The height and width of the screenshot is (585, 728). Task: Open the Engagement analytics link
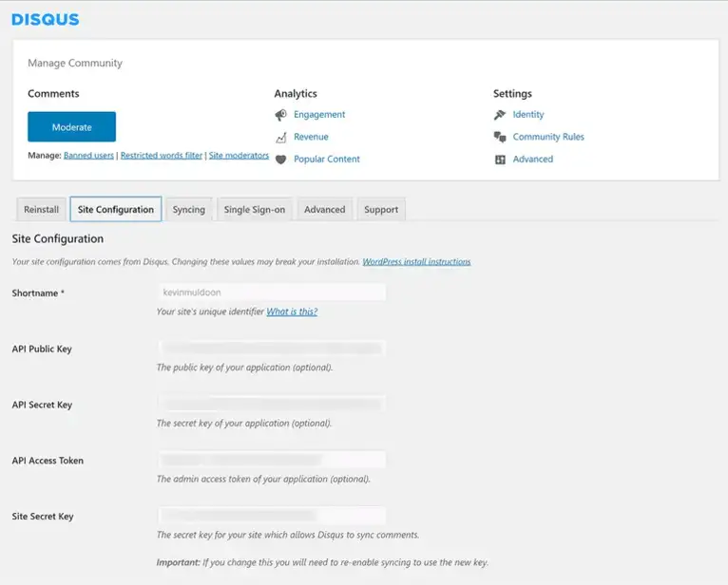pos(319,115)
